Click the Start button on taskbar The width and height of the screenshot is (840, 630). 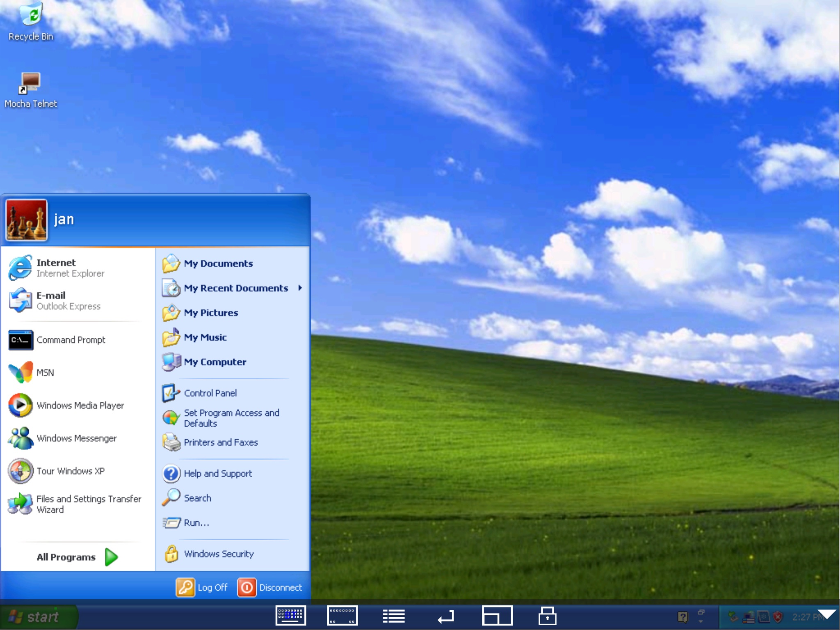(x=39, y=616)
